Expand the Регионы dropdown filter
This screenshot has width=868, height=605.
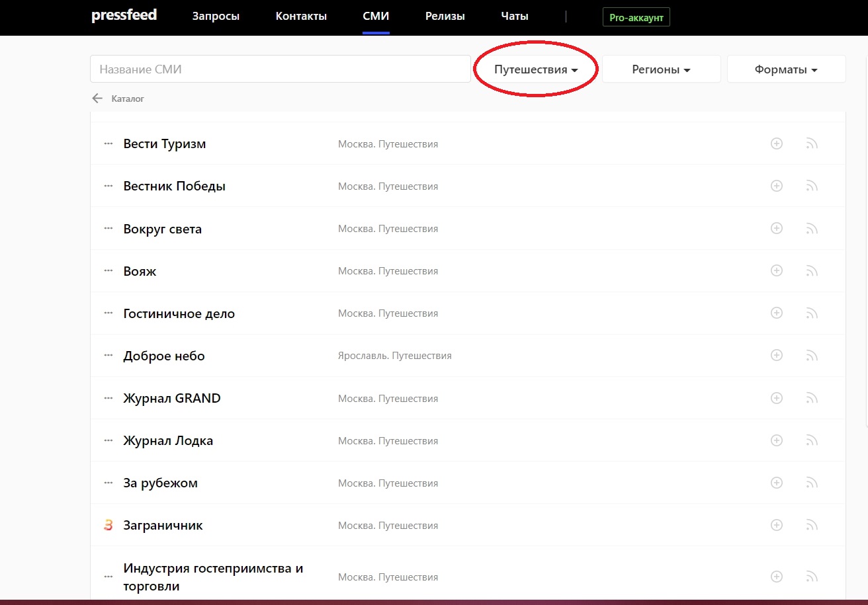[661, 69]
